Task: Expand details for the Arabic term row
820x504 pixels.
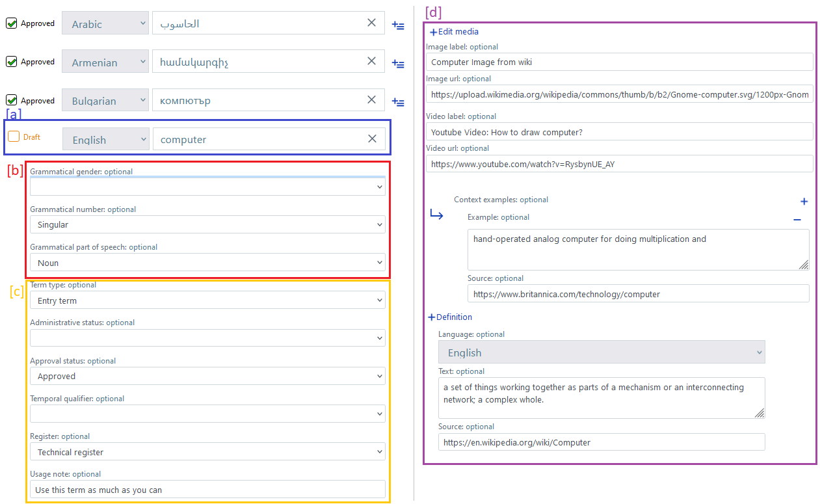Action: (398, 26)
